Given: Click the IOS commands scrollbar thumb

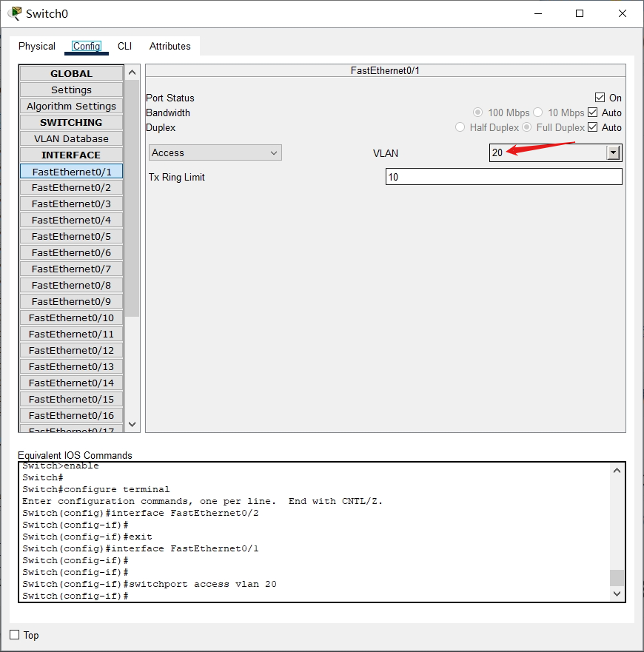Looking at the screenshot, I should coord(617,577).
